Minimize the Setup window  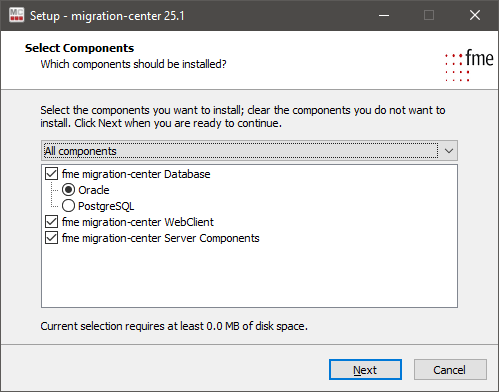point(384,15)
